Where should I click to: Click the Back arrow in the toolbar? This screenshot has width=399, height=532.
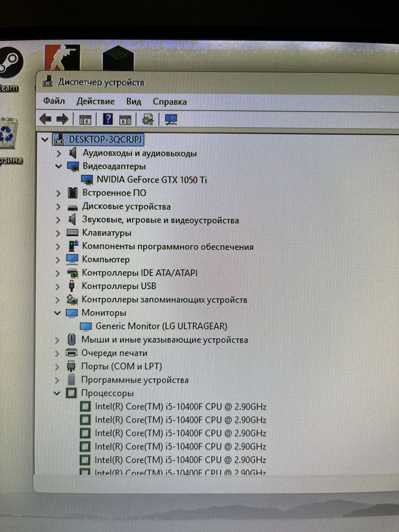(45, 119)
